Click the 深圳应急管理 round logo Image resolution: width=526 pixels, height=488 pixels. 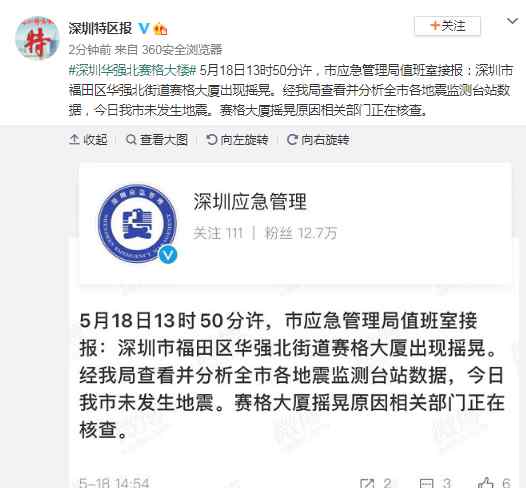tap(137, 223)
